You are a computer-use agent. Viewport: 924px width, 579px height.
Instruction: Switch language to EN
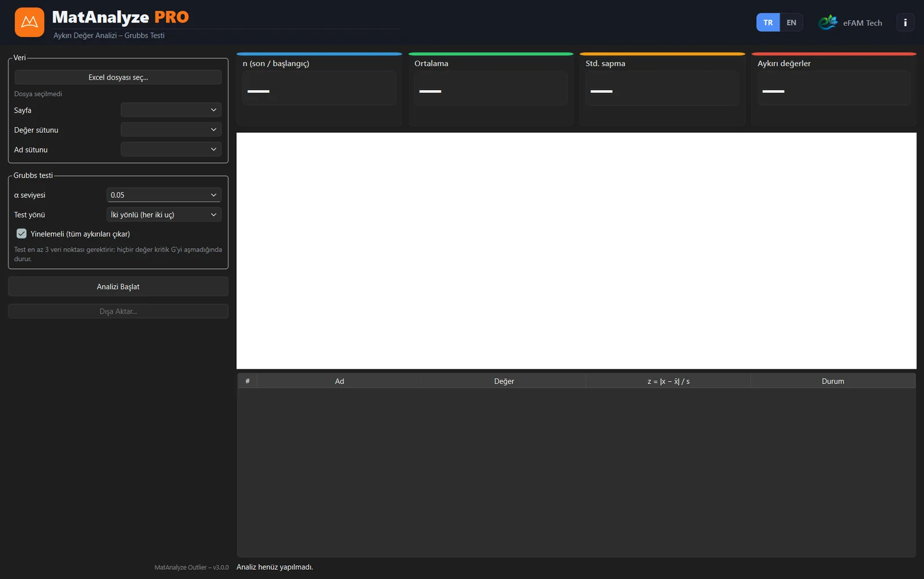791,23
